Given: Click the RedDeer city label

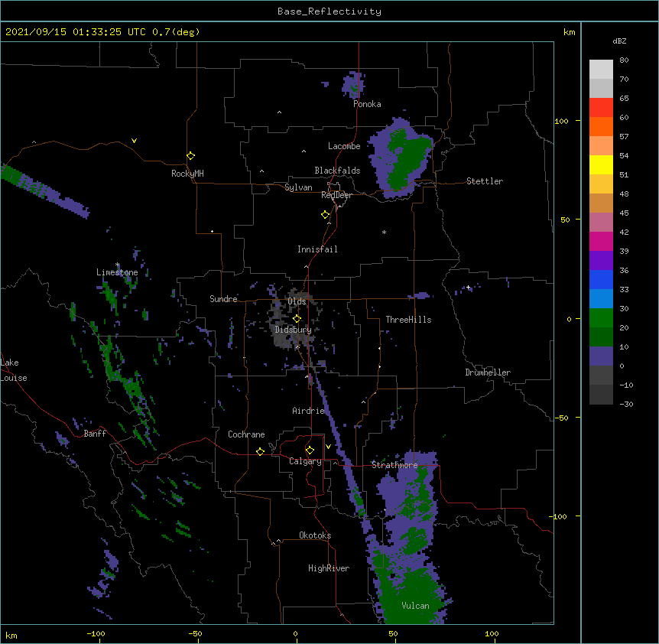Looking at the screenshot, I should pyautogui.click(x=336, y=195).
